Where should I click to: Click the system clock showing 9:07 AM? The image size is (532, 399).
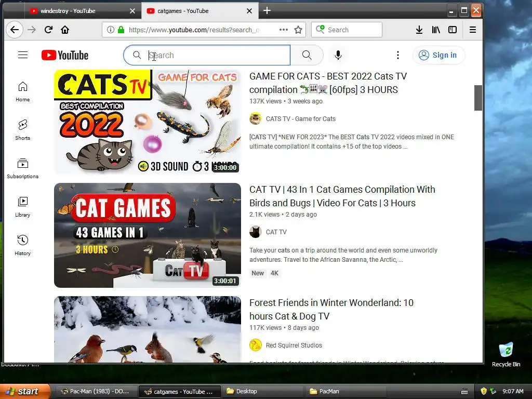pyautogui.click(x=513, y=391)
